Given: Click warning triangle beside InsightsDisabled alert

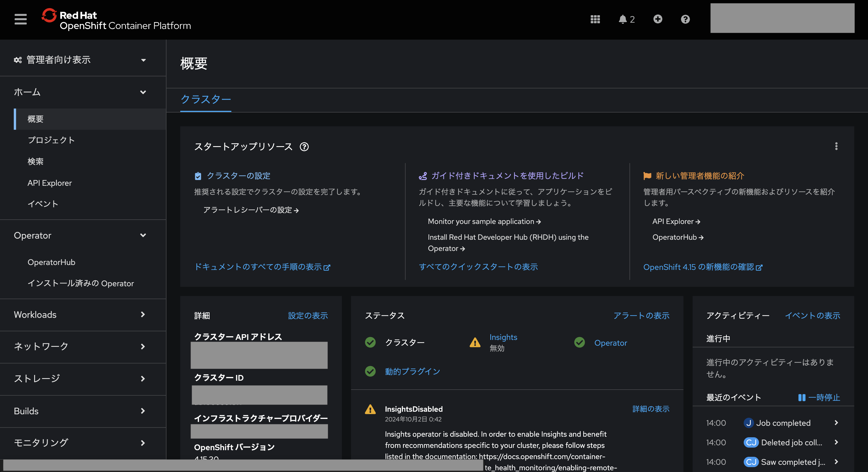Looking at the screenshot, I should pos(370,409).
